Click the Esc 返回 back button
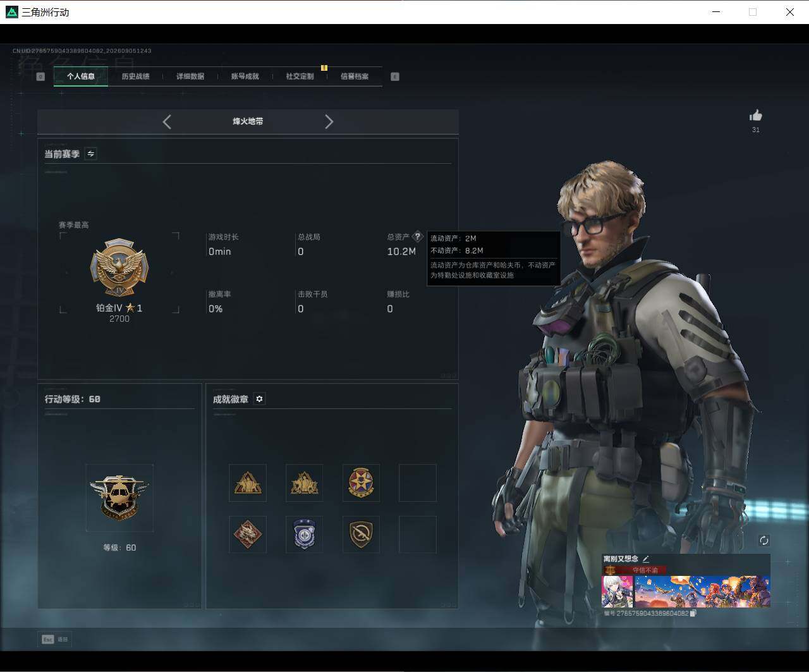 point(55,639)
